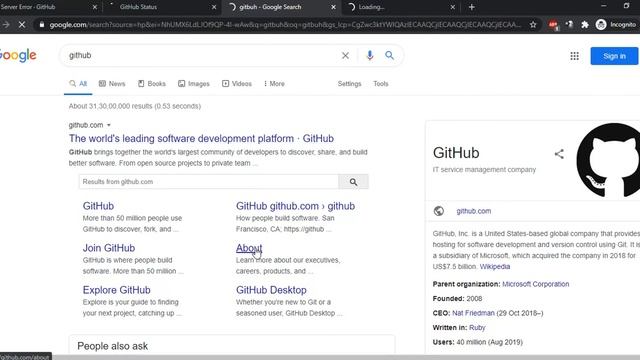Open the Wikipedia link in the description
This screenshot has width=640, height=360.
click(x=495, y=267)
